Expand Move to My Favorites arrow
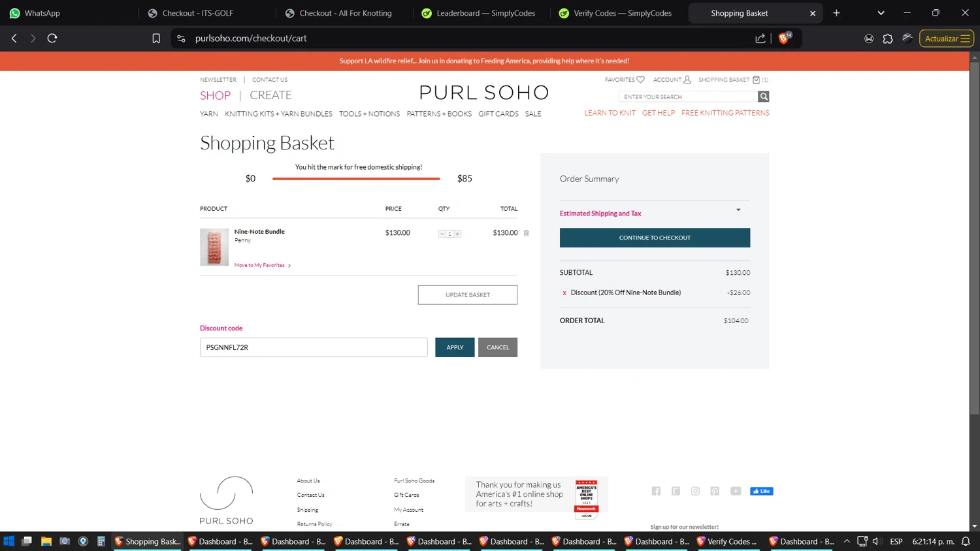980x551 pixels. coord(289,266)
